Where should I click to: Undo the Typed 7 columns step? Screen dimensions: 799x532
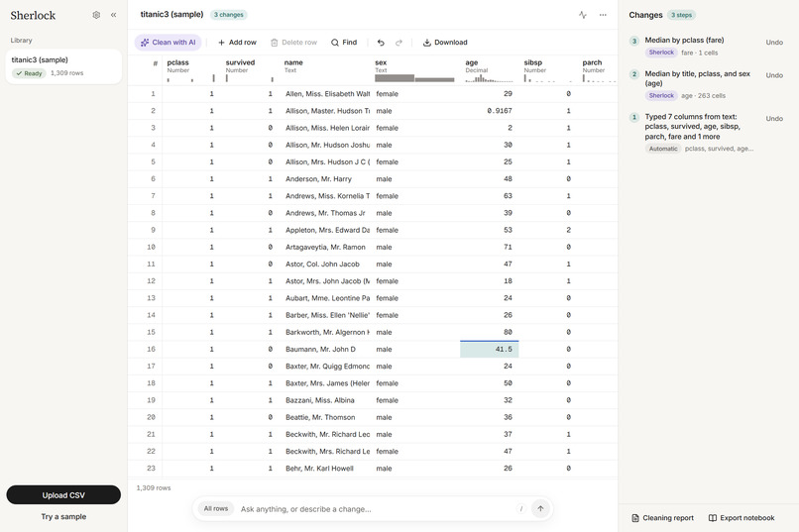(774, 119)
